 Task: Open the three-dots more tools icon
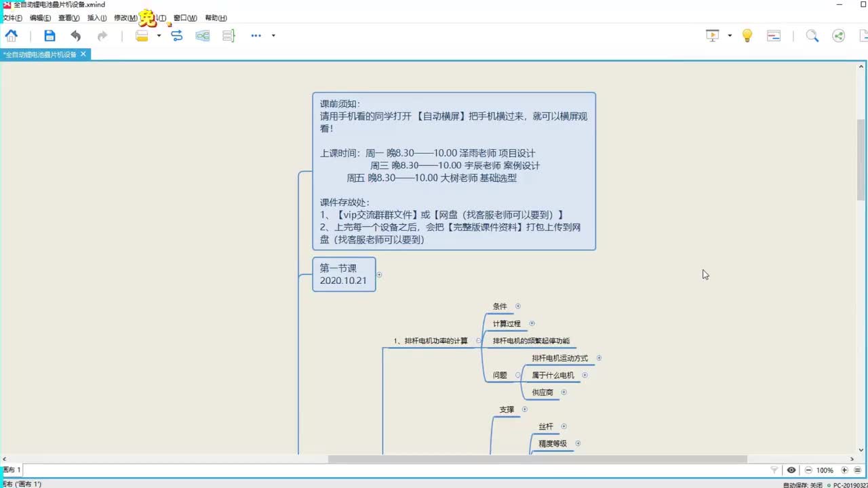pyautogui.click(x=256, y=36)
